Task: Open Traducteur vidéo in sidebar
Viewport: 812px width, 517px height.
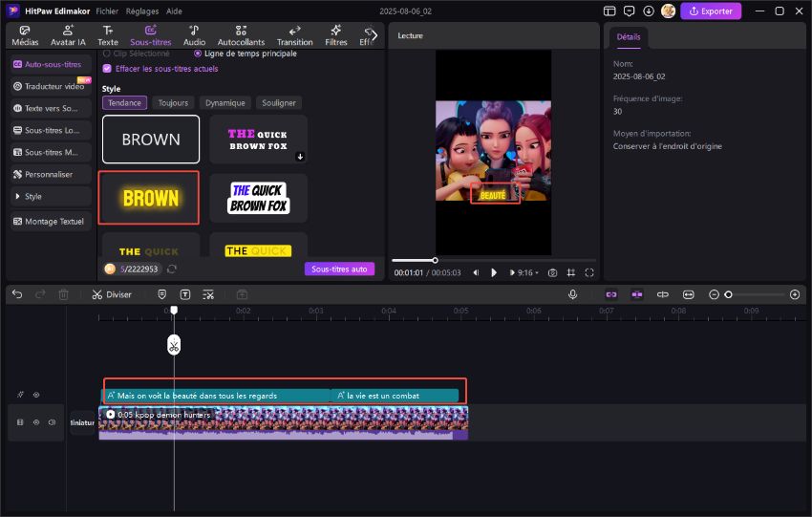Action: click(51, 86)
